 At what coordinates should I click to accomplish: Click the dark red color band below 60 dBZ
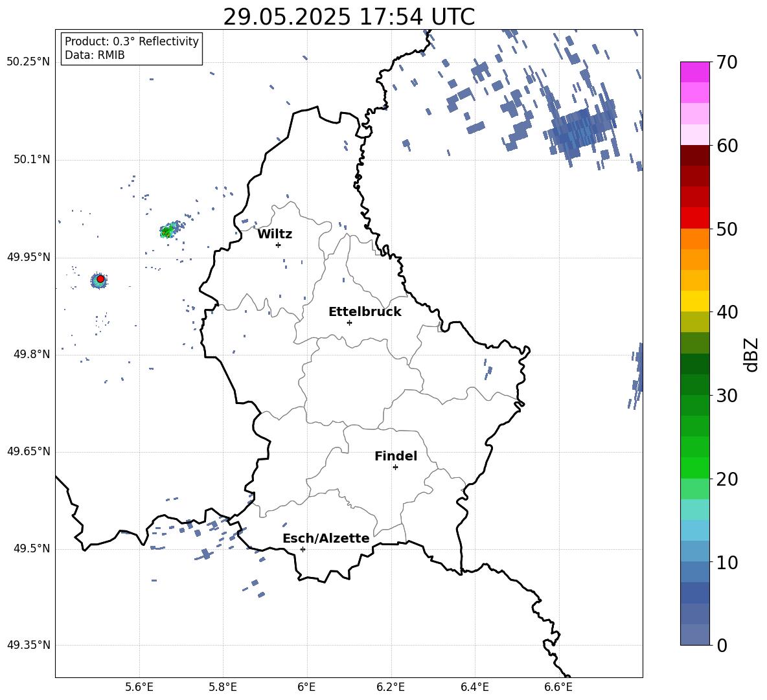pyautogui.click(x=695, y=155)
